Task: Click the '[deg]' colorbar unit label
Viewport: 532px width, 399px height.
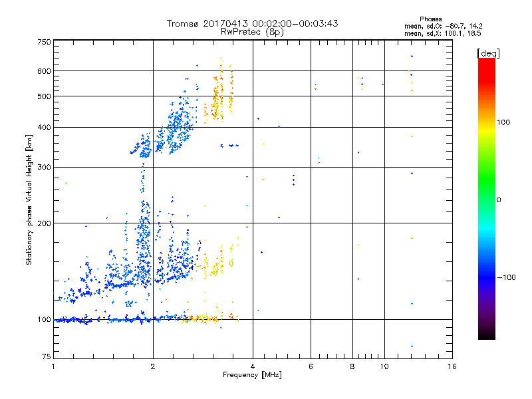Action: [x=488, y=53]
